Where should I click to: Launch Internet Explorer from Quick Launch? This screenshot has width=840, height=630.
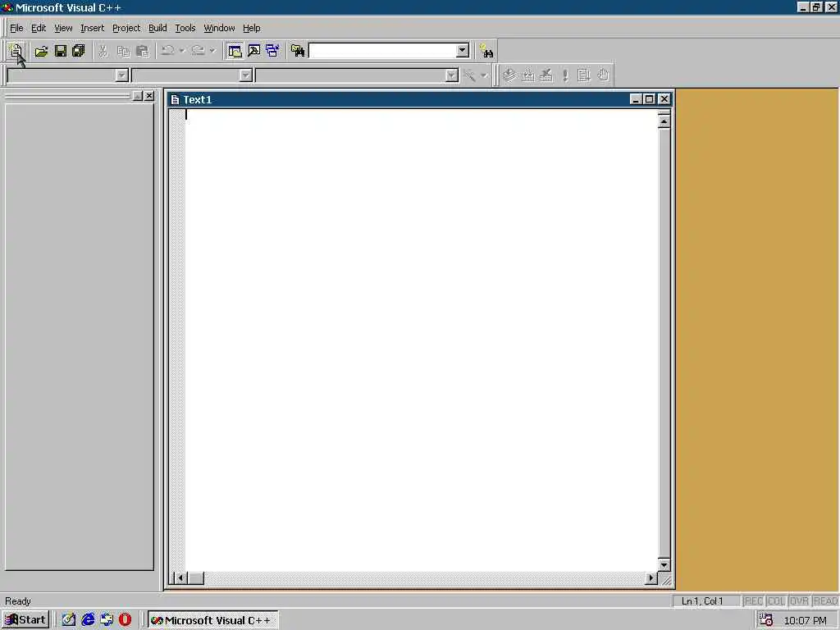point(88,620)
